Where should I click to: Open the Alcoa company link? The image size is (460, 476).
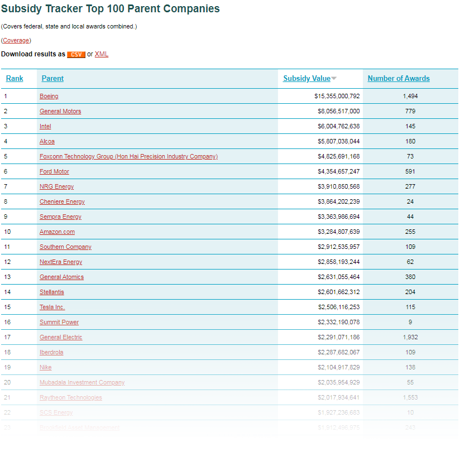(x=47, y=142)
